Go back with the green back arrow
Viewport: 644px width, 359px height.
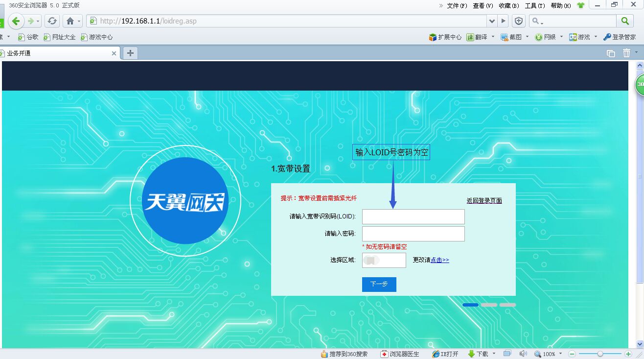pos(16,21)
